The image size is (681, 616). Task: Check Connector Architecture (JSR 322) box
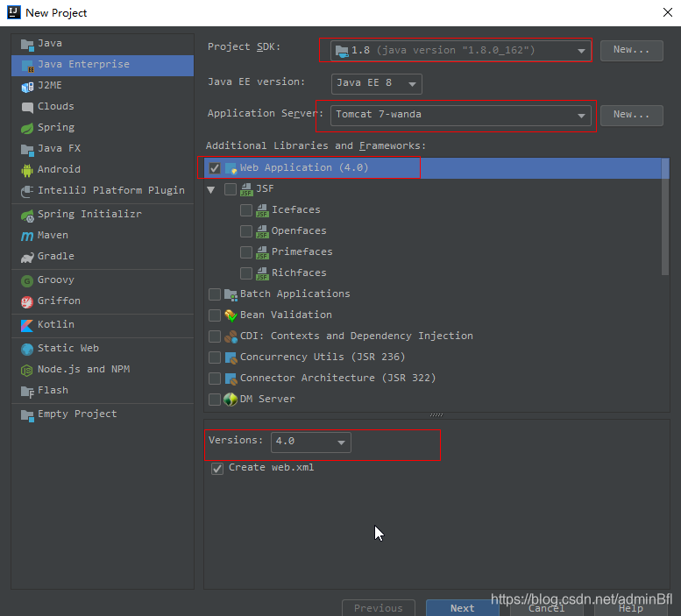point(215,379)
